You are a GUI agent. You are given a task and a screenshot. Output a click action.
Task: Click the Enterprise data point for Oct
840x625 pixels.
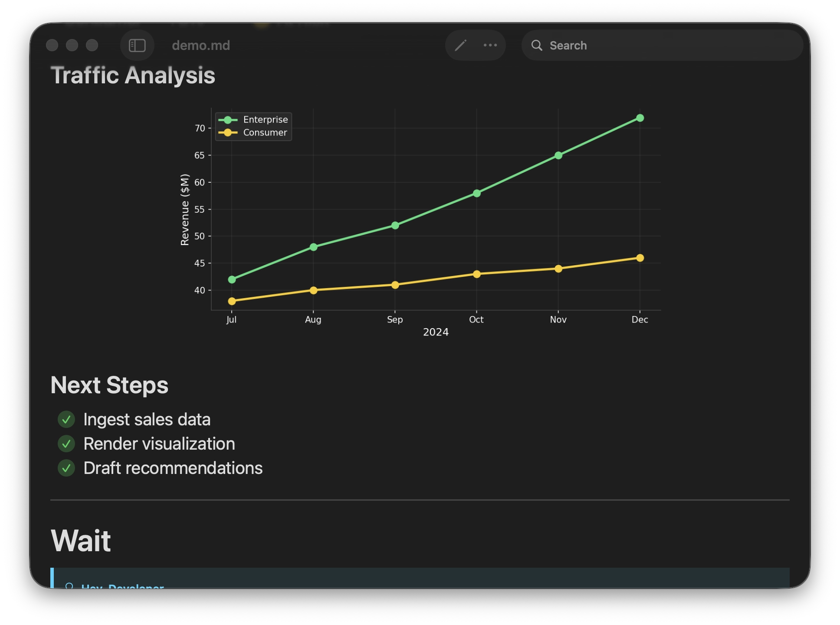click(x=476, y=194)
